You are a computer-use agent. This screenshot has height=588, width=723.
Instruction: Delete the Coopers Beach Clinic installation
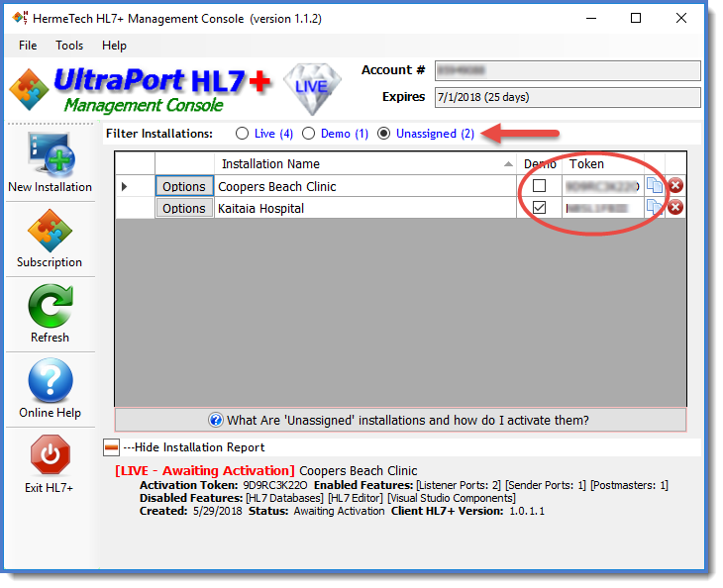[675, 186]
